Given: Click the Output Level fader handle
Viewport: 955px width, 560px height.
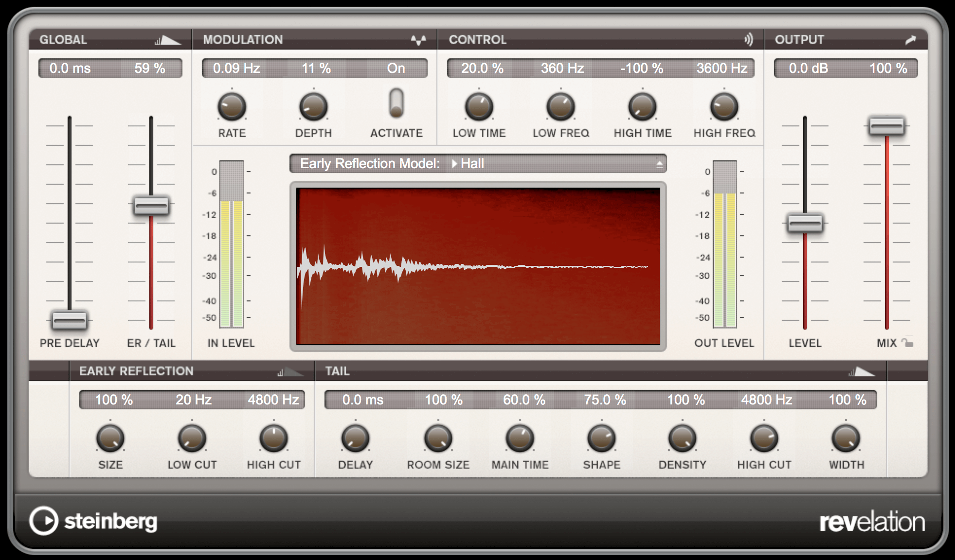Looking at the screenshot, I should [x=805, y=223].
